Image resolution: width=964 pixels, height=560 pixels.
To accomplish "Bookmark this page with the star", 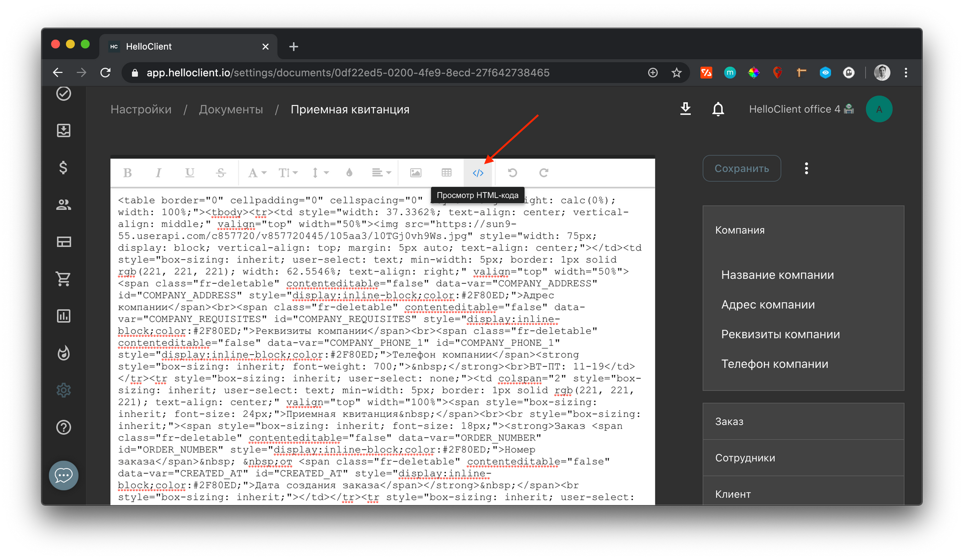I will click(676, 72).
